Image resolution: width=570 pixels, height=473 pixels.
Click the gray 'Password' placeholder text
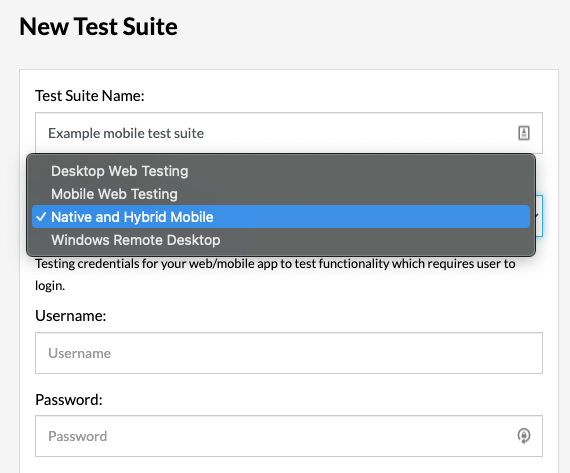tap(77, 436)
